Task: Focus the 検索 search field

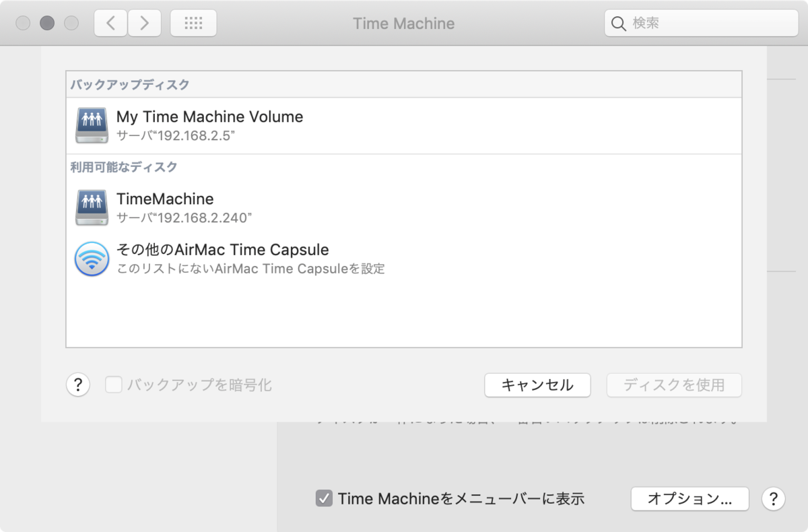Action: tap(701, 24)
